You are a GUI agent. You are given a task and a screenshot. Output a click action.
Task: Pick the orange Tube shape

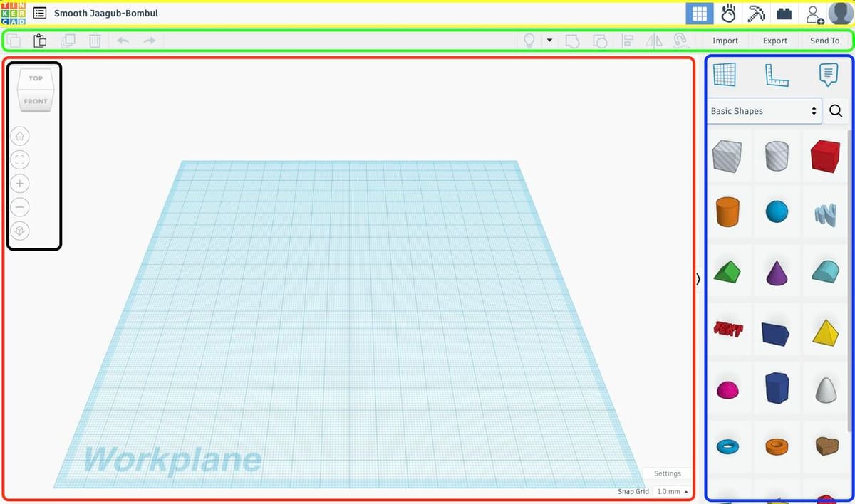[777, 446]
